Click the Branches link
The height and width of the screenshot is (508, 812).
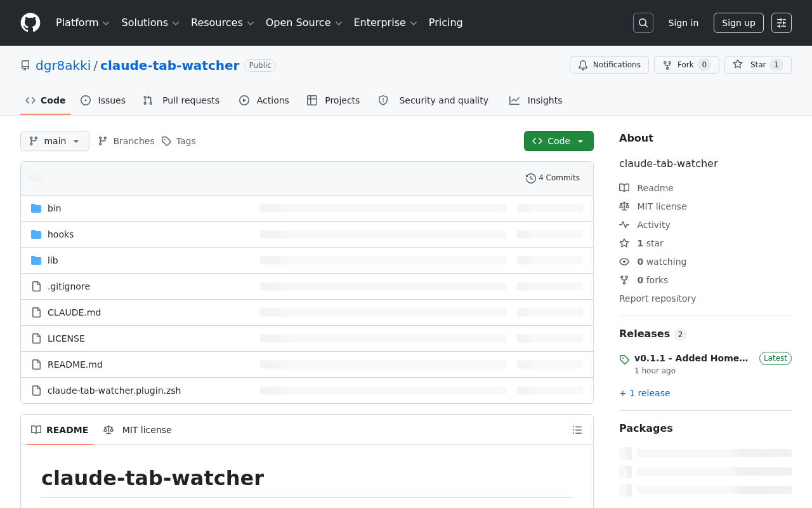pyautogui.click(x=126, y=141)
